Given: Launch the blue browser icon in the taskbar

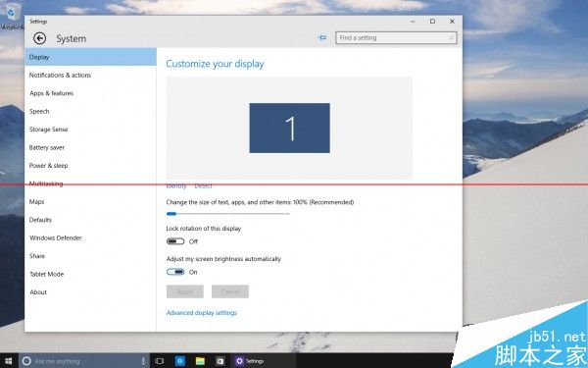Looking at the screenshot, I should [x=180, y=361].
